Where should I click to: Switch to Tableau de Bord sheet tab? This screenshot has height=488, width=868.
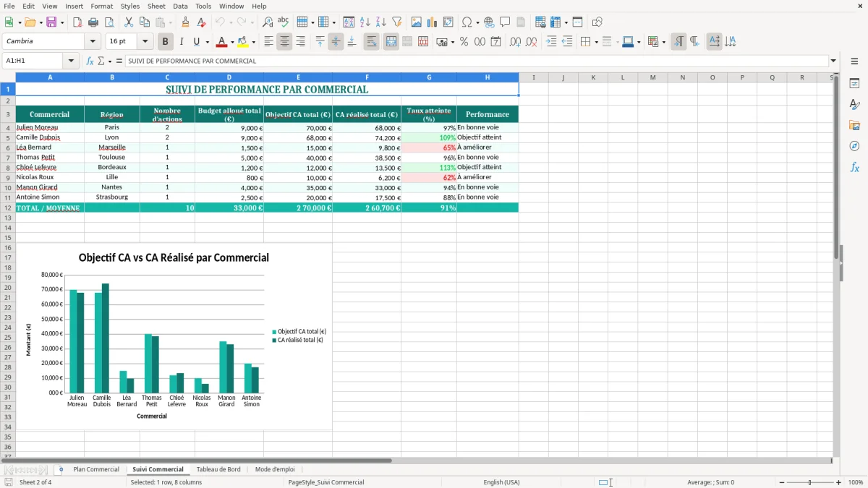pyautogui.click(x=218, y=469)
